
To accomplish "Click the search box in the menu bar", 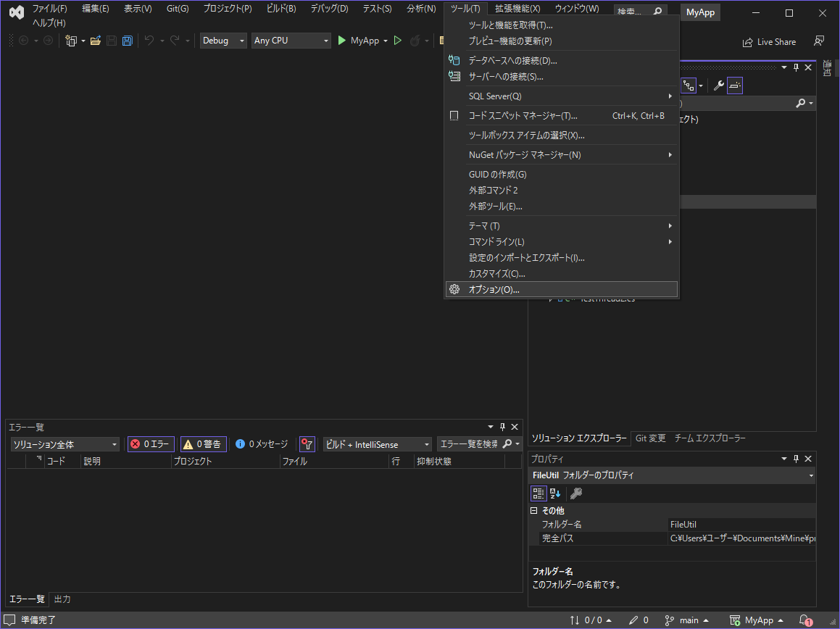I will click(x=638, y=10).
